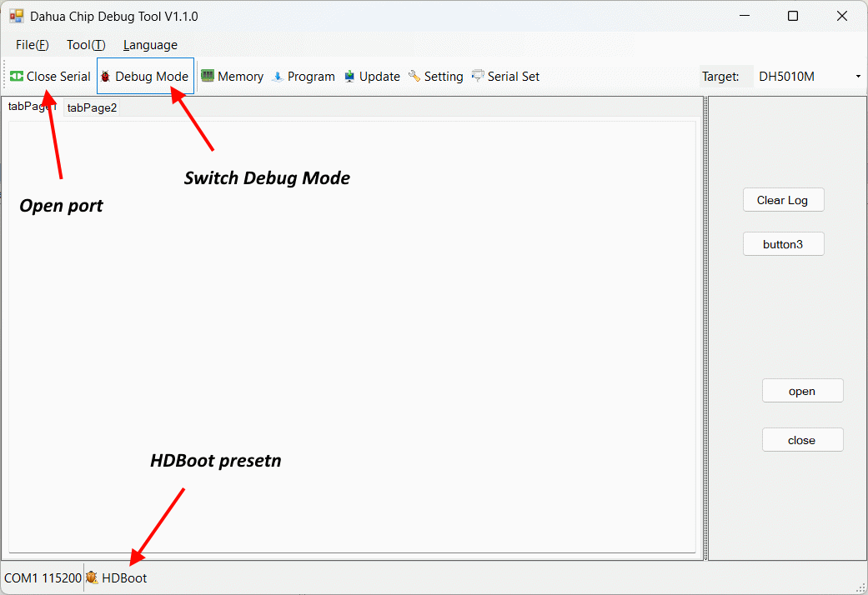
Task: Expand the Target dropdown arrow
Action: coord(858,77)
